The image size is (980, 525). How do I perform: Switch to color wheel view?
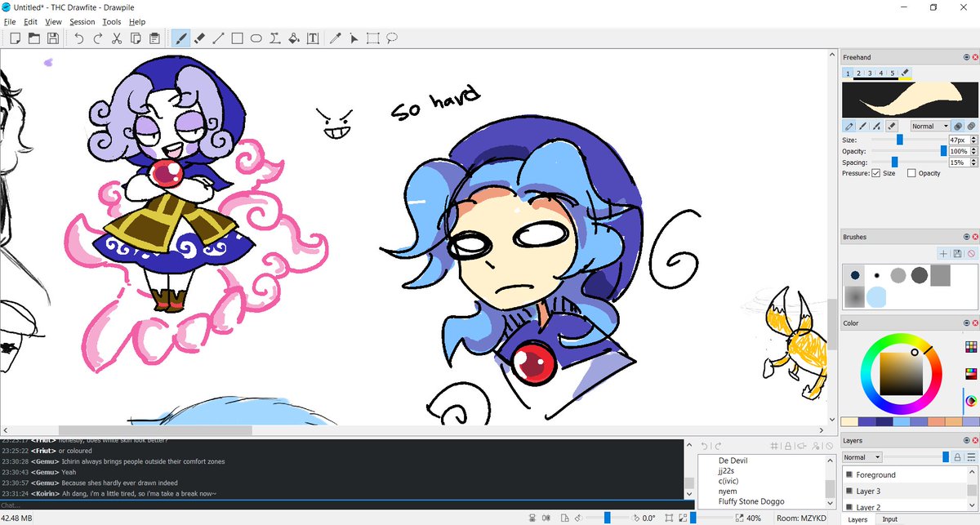point(971,401)
